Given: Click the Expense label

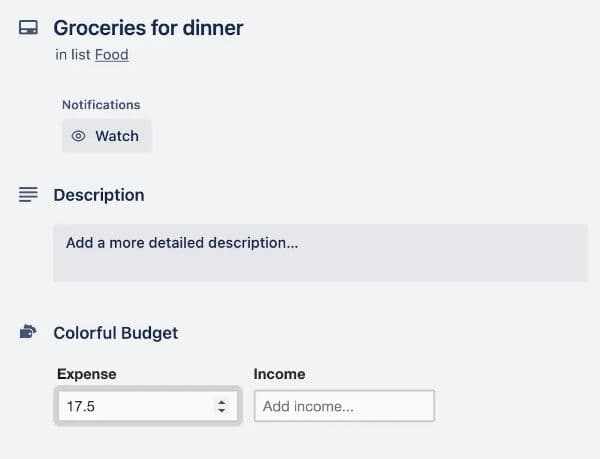Looking at the screenshot, I should click(x=87, y=374).
